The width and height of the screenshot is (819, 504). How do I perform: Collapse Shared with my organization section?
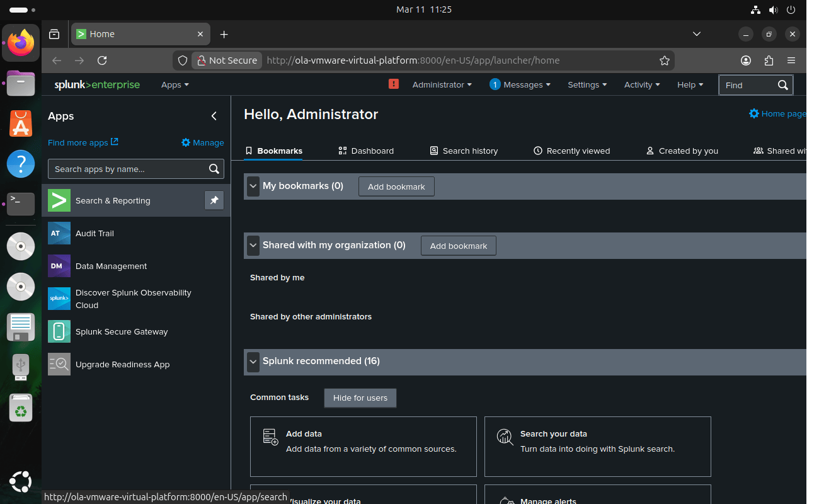253,246
